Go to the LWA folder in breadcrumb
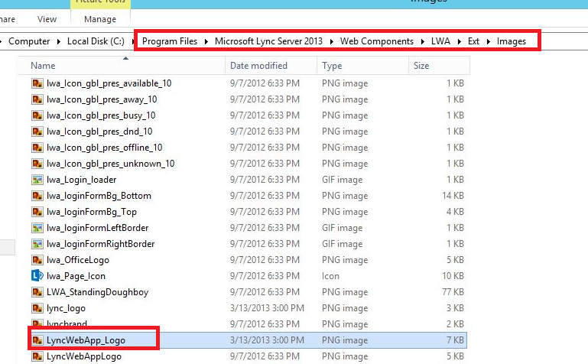 pyautogui.click(x=441, y=41)
